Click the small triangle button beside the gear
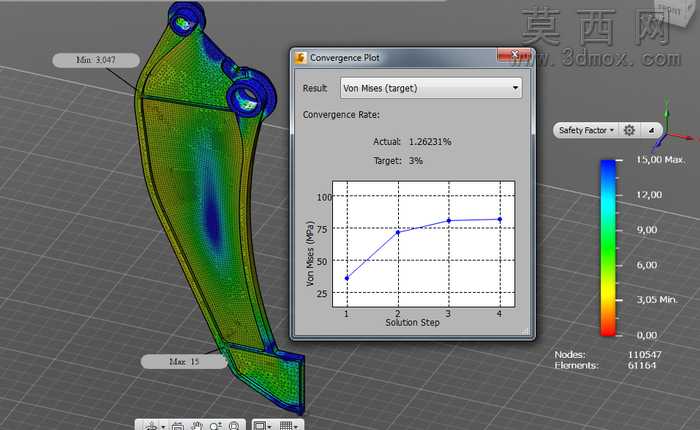 coord(651,130)
